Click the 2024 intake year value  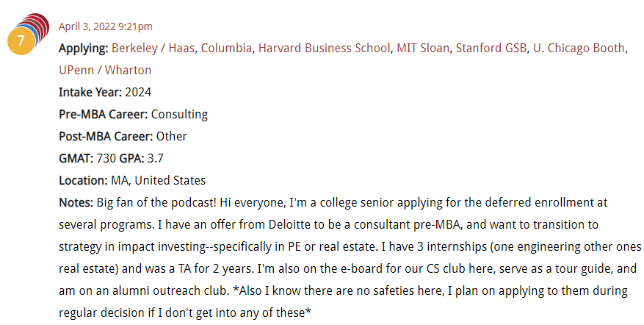click(138, 93)
